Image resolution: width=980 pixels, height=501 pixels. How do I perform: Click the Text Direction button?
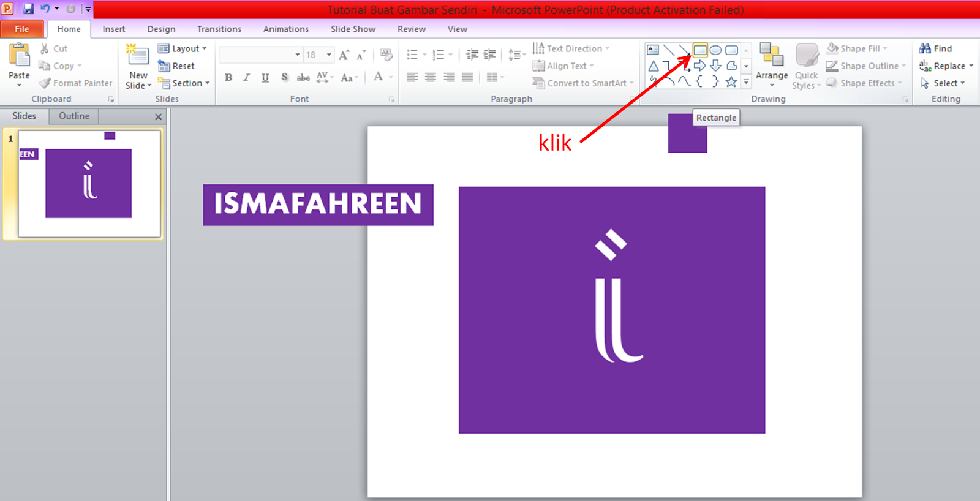click(571, 48)
